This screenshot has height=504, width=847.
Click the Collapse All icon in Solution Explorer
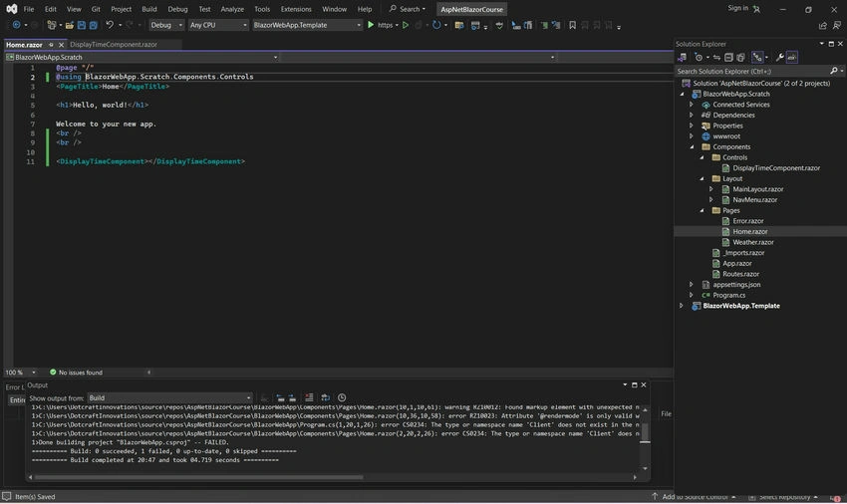[728, 57]
